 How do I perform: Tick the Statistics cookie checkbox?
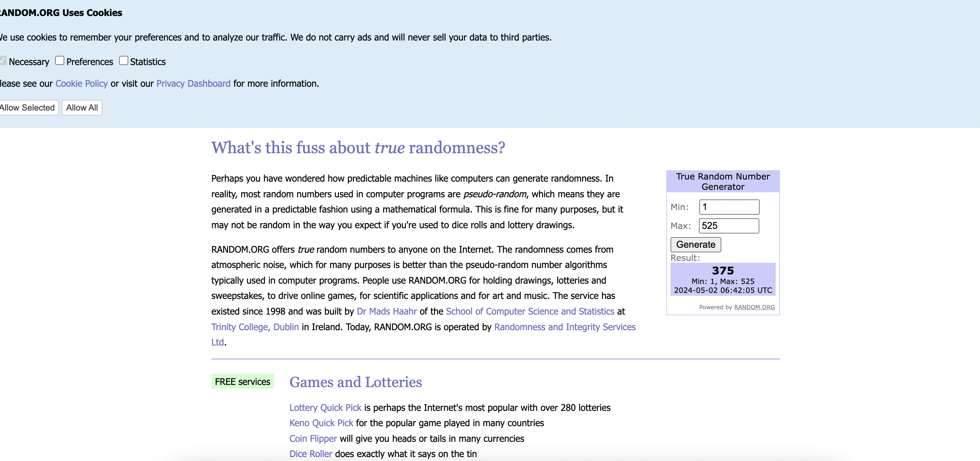pos(123,60)
